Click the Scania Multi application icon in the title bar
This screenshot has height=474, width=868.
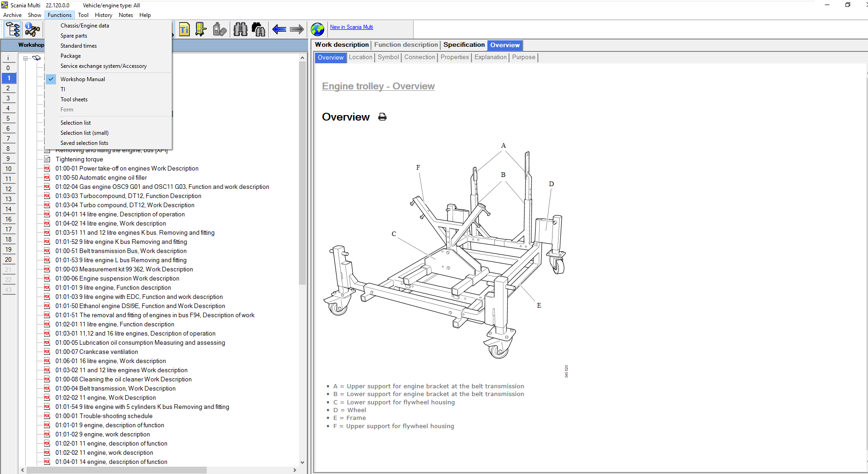[5, 5]
